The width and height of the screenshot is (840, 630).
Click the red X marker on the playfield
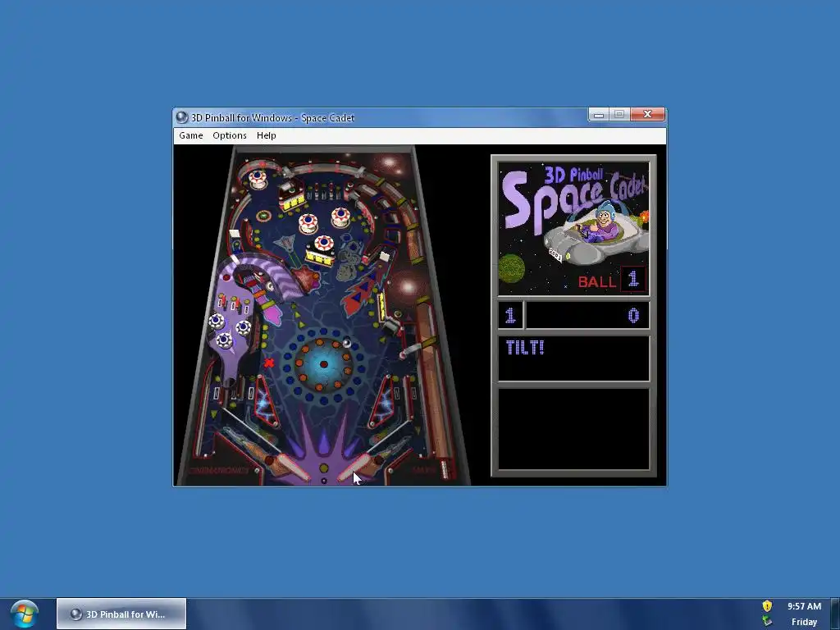(x=269, y=363)
